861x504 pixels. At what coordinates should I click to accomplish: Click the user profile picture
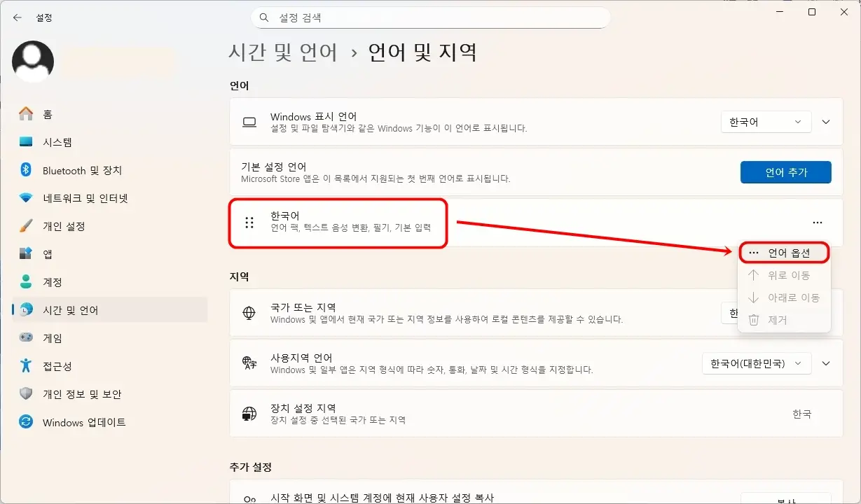32,62
